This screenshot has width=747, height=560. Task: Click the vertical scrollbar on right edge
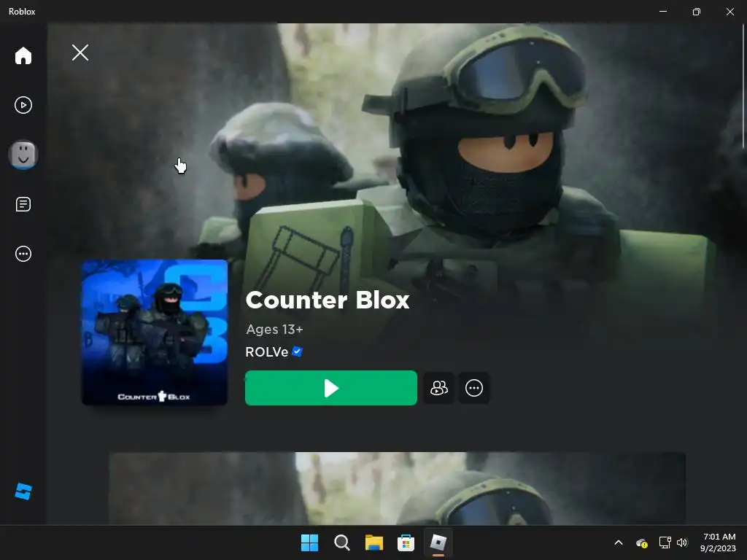[743, 86]
